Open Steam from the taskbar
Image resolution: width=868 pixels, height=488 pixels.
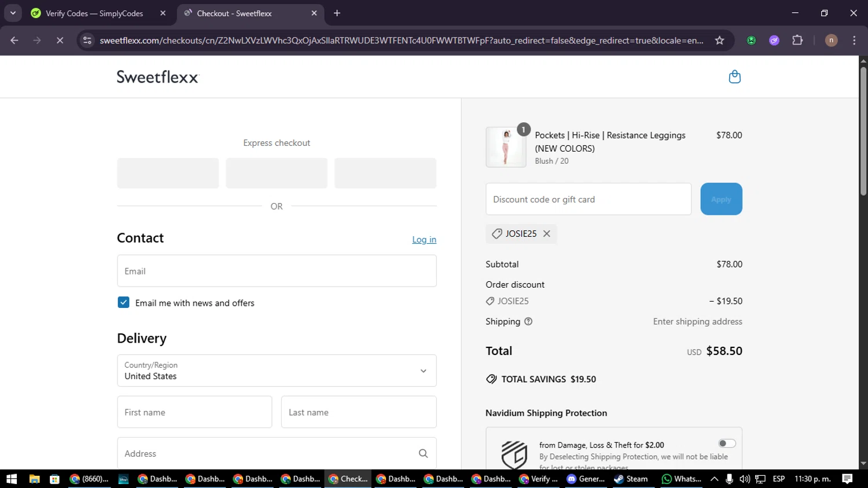(x=631, y=479)
